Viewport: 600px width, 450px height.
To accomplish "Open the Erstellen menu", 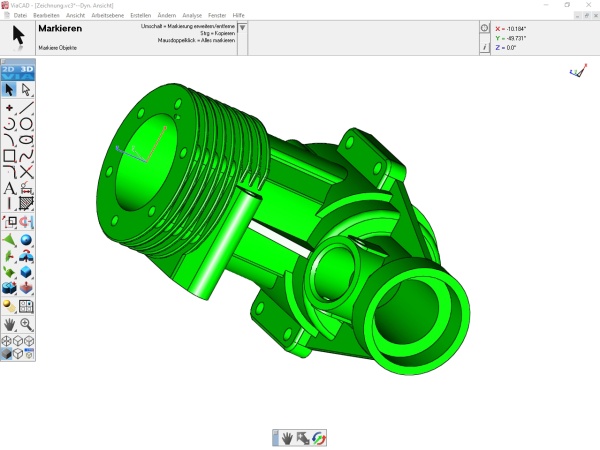I will tap(140, 15).
